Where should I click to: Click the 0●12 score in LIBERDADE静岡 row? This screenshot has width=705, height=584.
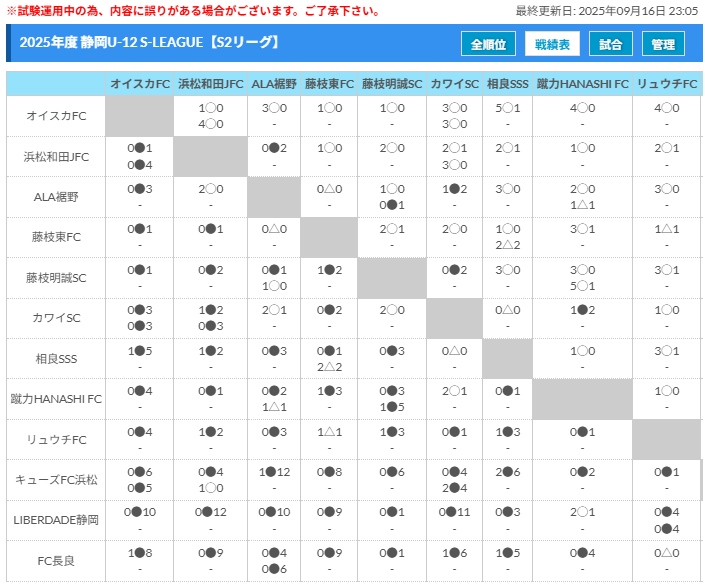210,512
